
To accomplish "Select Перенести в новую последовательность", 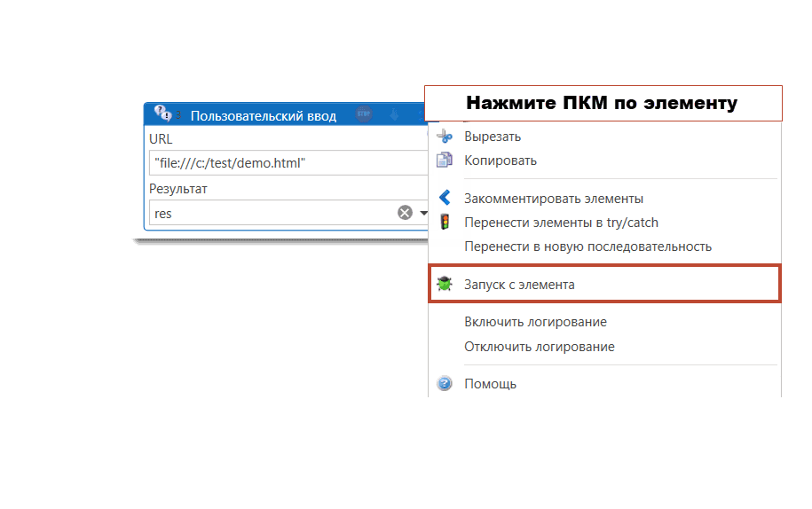I will pyautogui.click(x=587, y=247).
